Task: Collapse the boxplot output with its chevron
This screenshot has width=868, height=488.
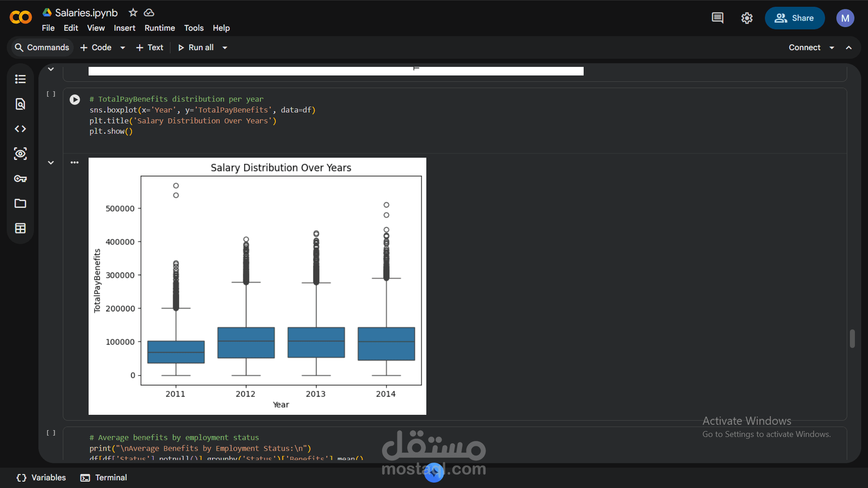Action: (51, 163)
